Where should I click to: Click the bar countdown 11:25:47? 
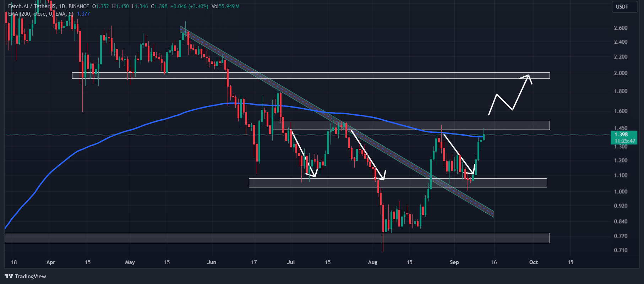point(625,141)
